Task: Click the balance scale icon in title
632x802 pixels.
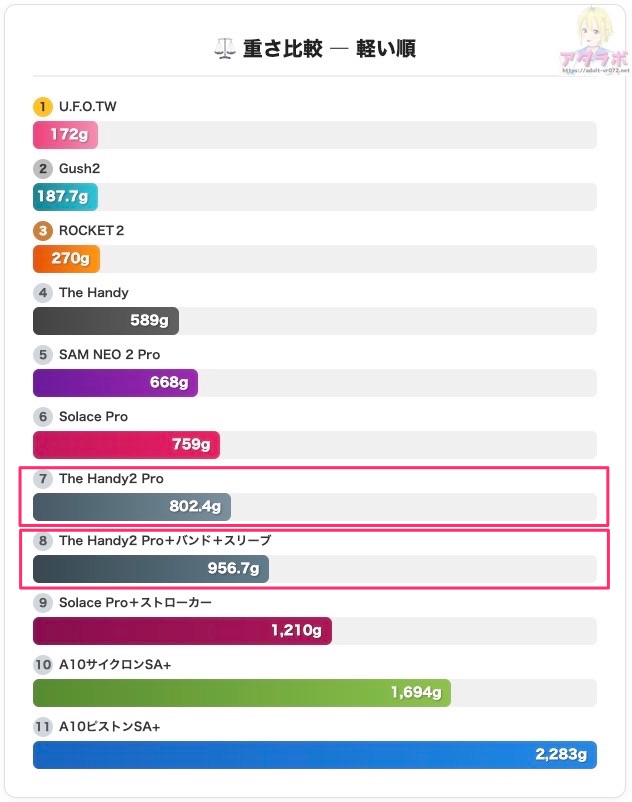Action: pos(224,49)
